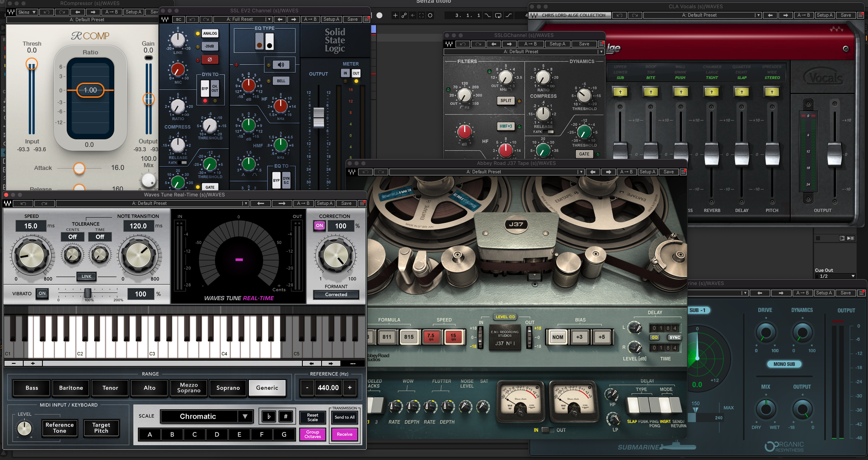Increase reference frequency with plus button
Screen dimensions: 868x460
(350, 388)
